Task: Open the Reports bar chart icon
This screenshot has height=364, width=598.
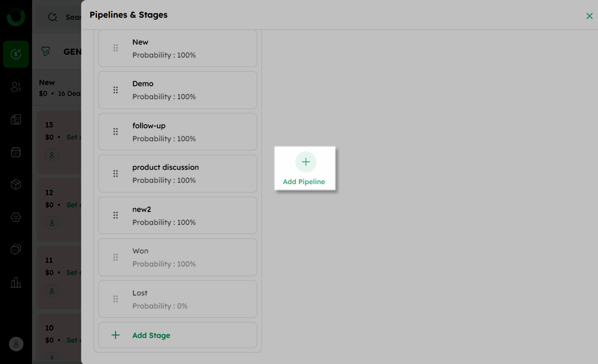Action: tap(16, 283)
